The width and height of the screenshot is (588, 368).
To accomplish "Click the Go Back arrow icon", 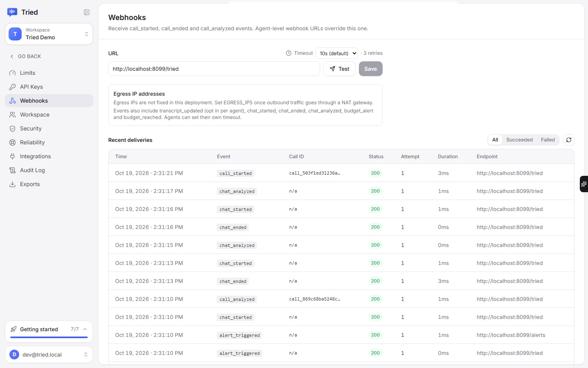I will click(x=12, y=56).
